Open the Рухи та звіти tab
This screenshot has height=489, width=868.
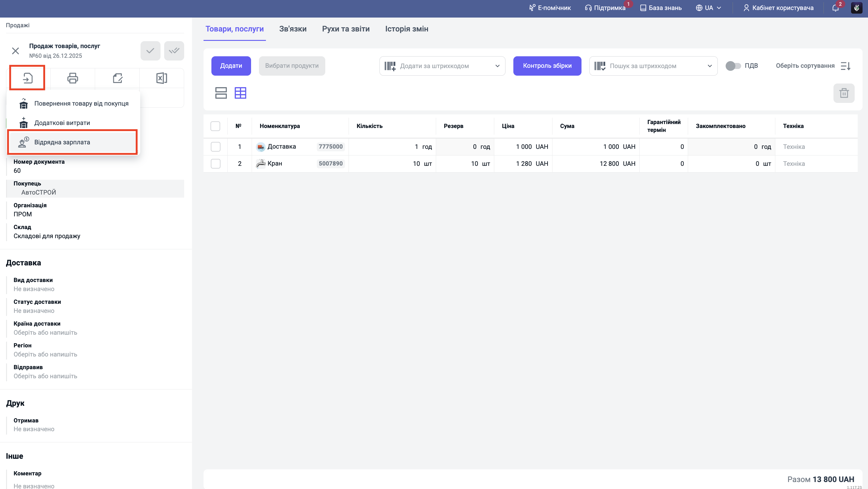click(345, 29)
